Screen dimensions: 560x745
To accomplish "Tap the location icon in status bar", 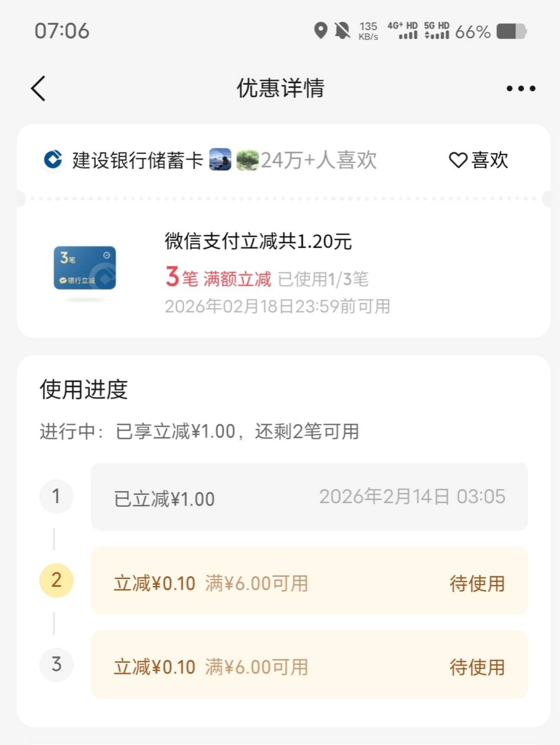I will tap(321, 31).
